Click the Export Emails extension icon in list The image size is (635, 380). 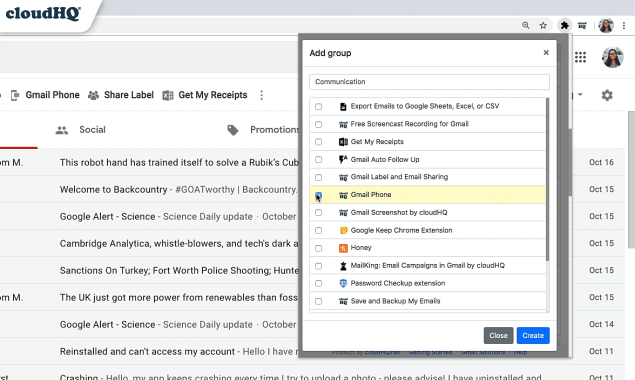tap(343, 107)
